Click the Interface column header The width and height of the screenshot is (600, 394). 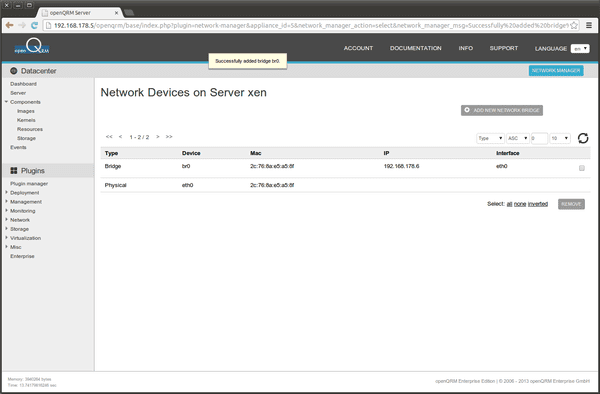point(507,153)
